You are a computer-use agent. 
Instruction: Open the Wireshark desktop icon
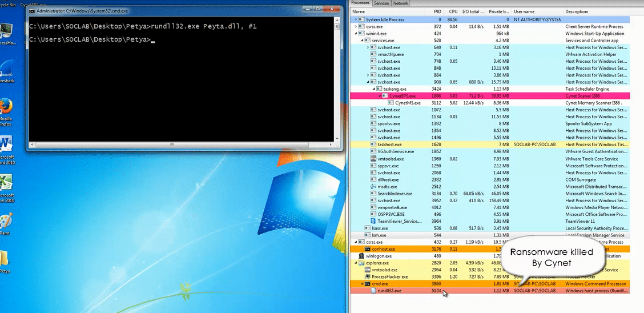point(7,71)
